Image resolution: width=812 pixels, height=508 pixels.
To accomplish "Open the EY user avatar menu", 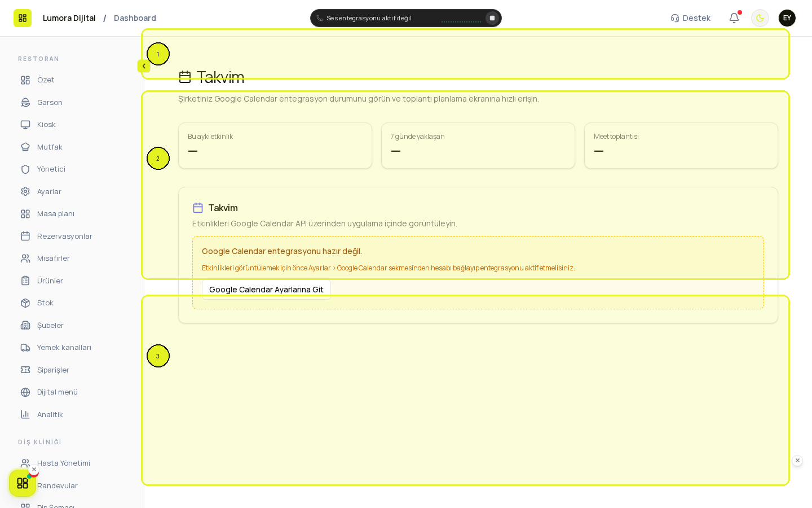I will coord(787,18).
